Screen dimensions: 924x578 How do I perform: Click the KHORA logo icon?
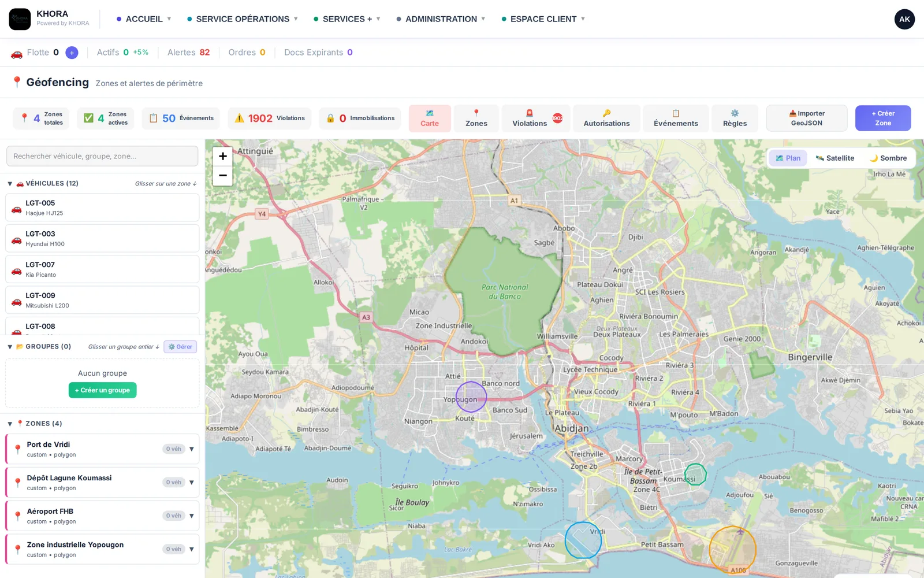coord(20,19)
